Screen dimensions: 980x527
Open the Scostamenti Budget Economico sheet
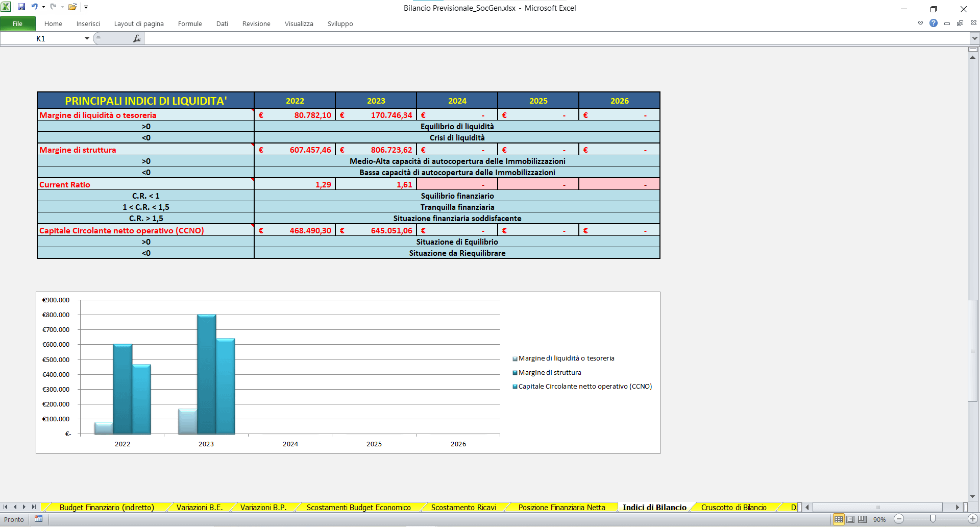coord(359,508)
